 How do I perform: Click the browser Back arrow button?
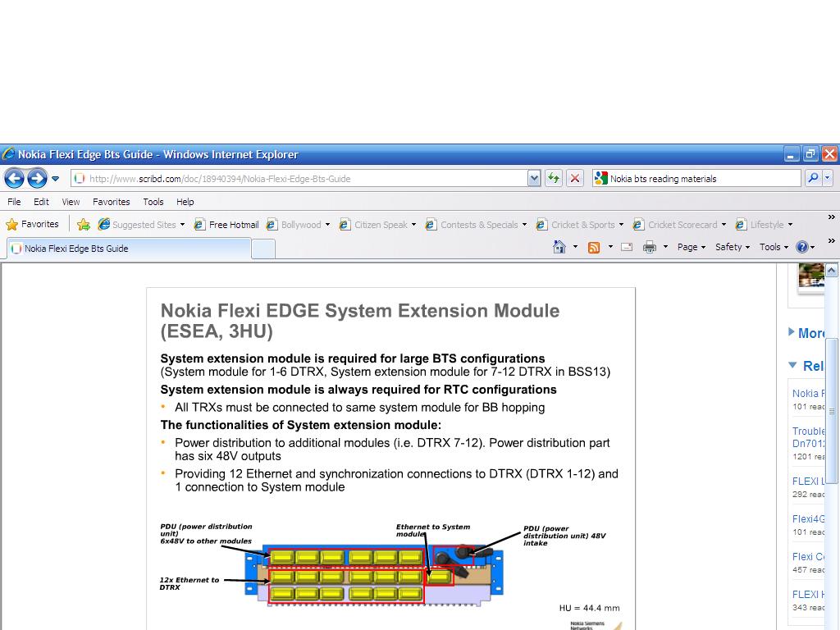[14, 178]
